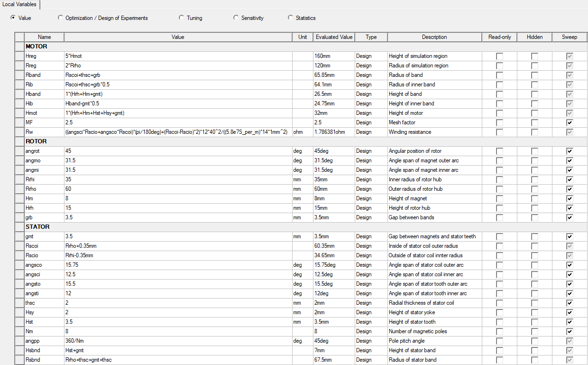The image size is (588, 365).
Task: Check Hidden box for angrot variable
Action: click(x=534, y=151)
